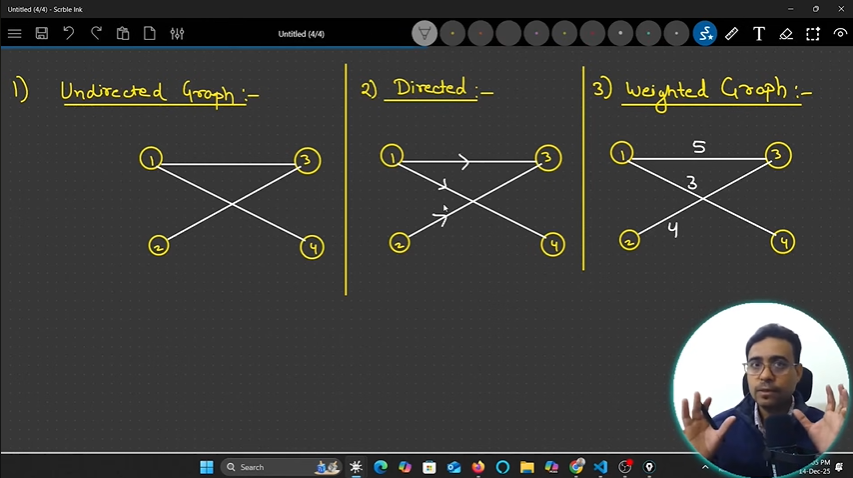Open the hamburger menu
Screen dimensions: 853x478
point(15,34)
